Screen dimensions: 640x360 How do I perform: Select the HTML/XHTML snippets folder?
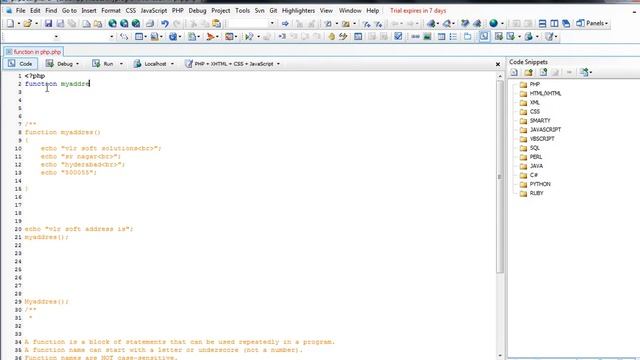coord(540,93)
